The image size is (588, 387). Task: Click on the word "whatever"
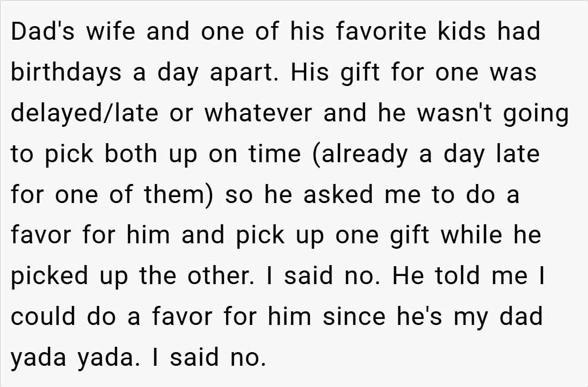[x=258, y=114]
